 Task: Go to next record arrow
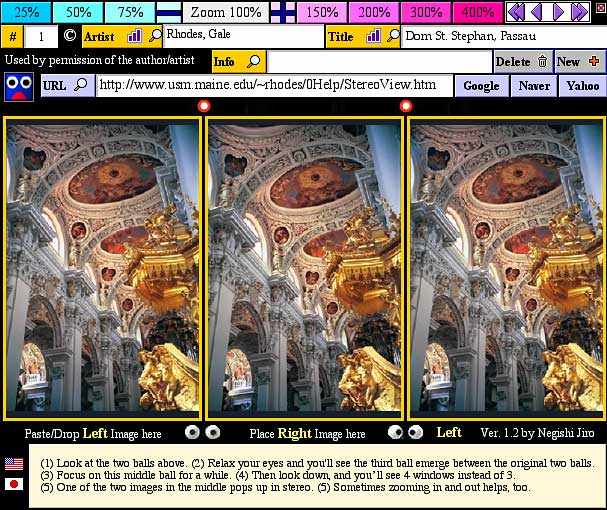pyautogui.click(x=558, y=12)
